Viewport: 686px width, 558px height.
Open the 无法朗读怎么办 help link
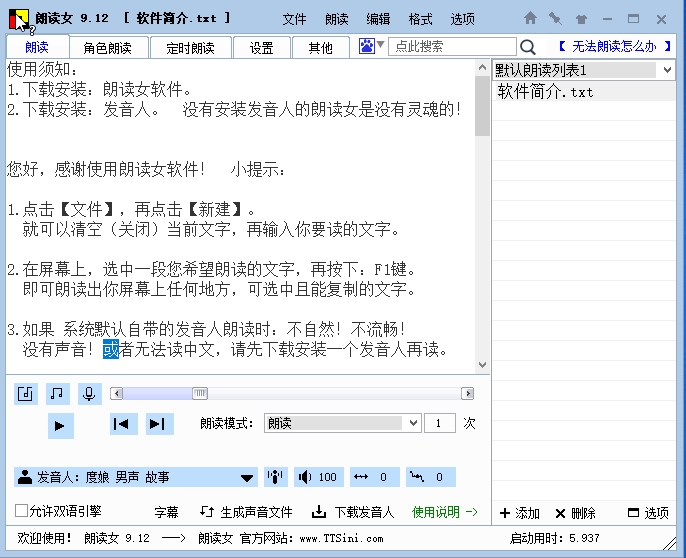click(614, 46)
